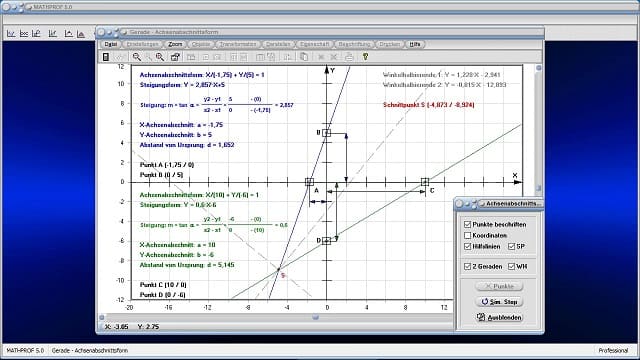Click the greyed printer icon in toolbar

tap(349, 57)
